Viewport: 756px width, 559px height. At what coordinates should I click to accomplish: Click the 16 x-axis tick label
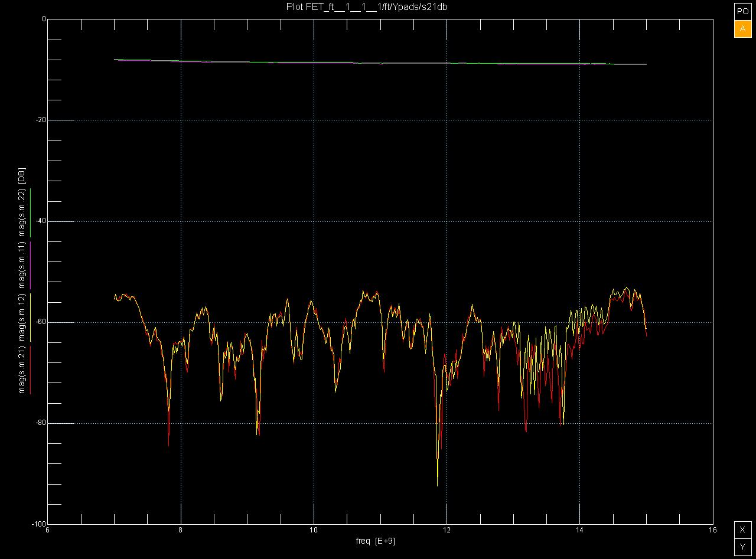point(713,529)
